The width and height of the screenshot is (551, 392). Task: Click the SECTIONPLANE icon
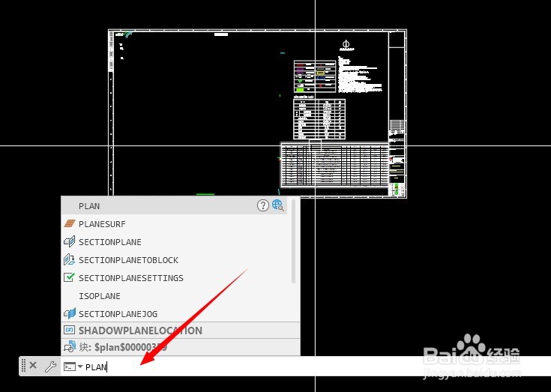(70, 241)
